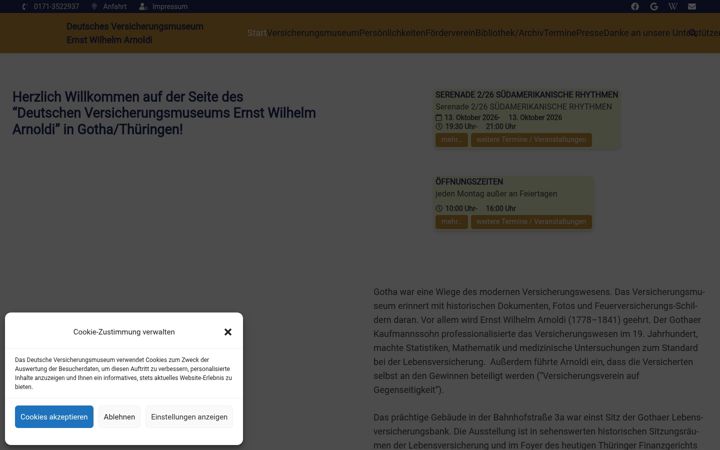720x450 pixels.
Task: Open the Facebook icon in top bar
Action: coord(635,6)
